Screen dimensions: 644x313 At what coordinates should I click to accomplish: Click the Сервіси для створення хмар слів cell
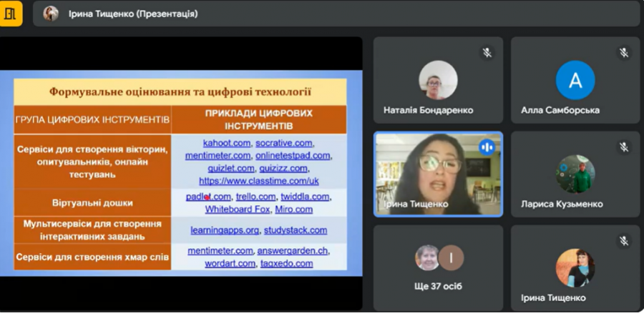(92, 257)
